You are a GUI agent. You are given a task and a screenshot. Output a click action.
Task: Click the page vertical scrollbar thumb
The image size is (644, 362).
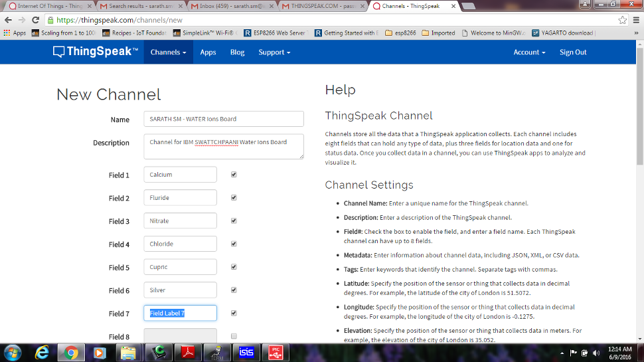point(639,107)
